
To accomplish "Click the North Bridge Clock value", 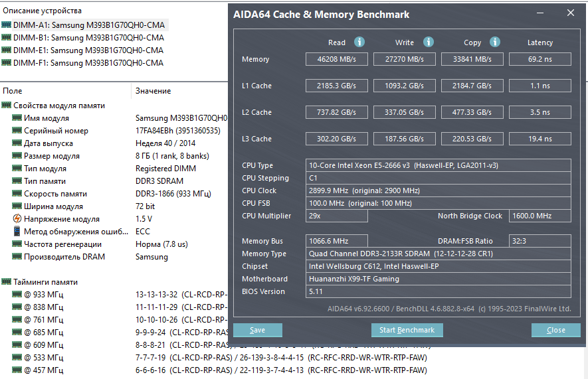I will coord(540,216).
